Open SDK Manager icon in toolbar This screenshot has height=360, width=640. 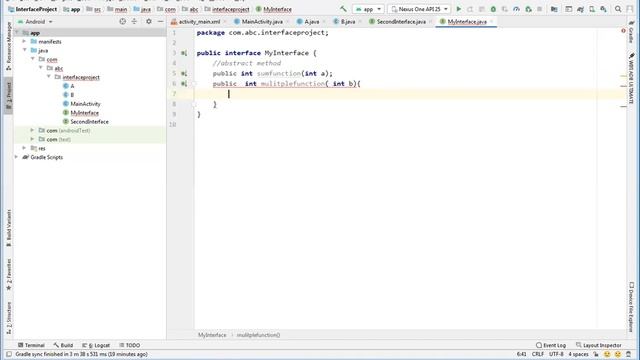click(603, 9)
